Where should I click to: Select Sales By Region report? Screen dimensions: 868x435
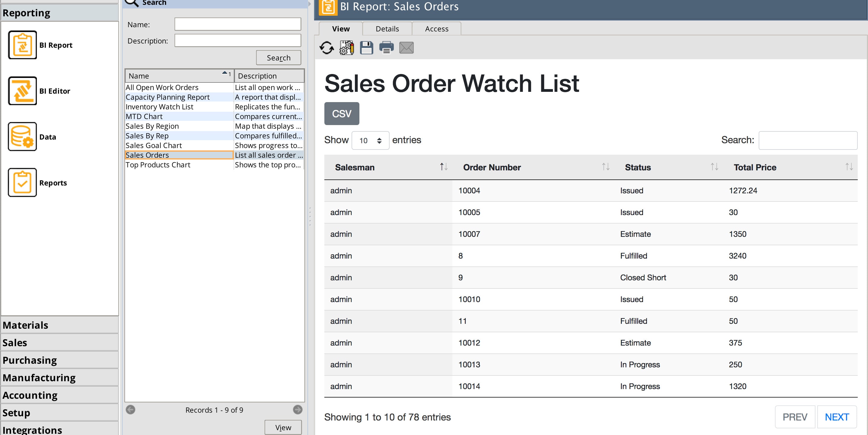pyautogui.click(x=152, y=126)
